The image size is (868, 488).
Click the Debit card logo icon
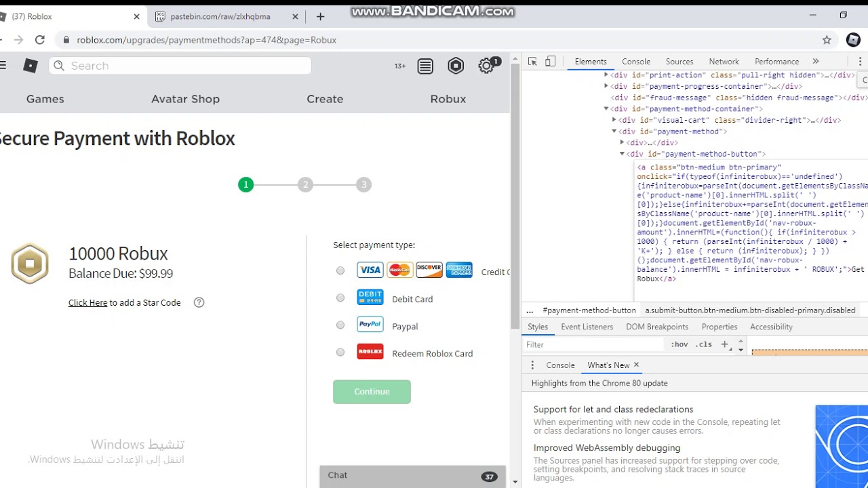370,298
